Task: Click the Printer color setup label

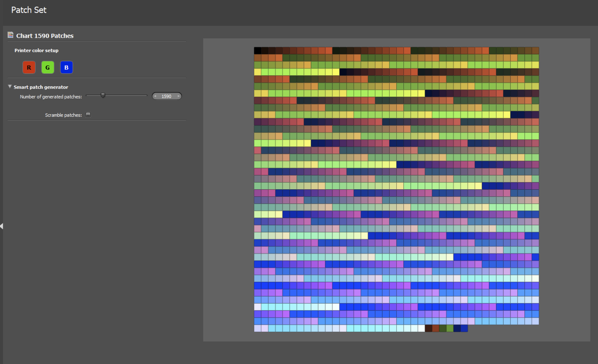Action: pyautogui.click(x=36, y=51)
